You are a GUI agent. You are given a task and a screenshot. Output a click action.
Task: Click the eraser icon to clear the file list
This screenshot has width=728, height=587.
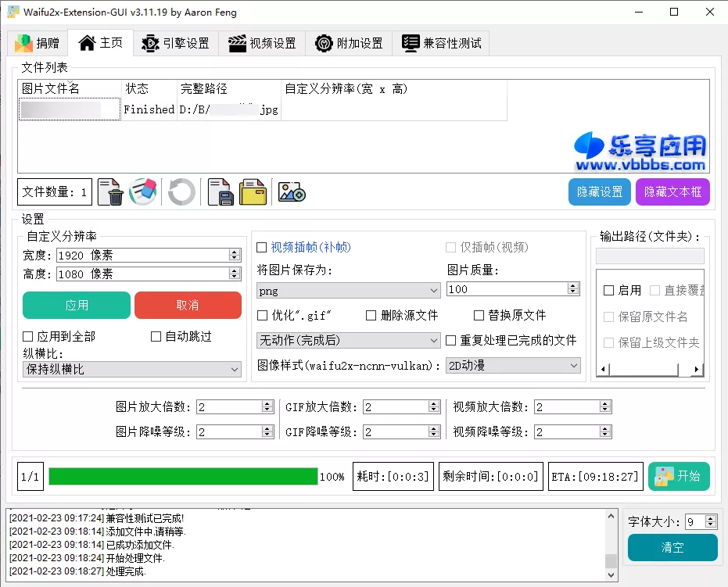pos(142,191)
